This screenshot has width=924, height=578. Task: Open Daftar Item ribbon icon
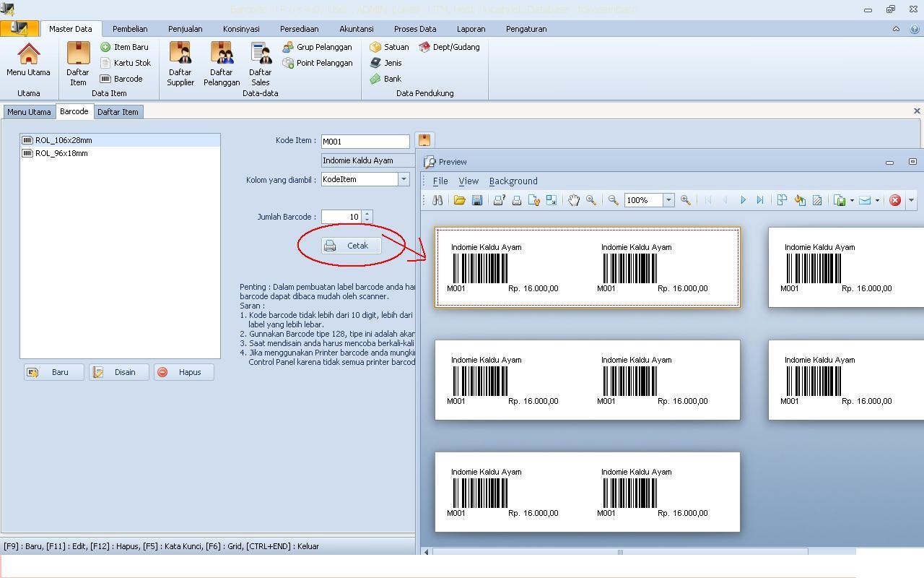tap(78, 64)
